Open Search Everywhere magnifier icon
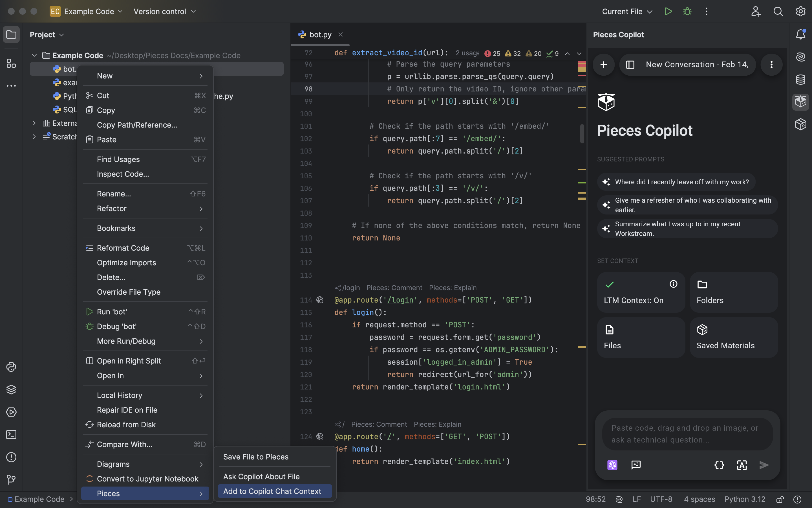The height and width of the screenshot is (508, 812). (x=778, y=11)
